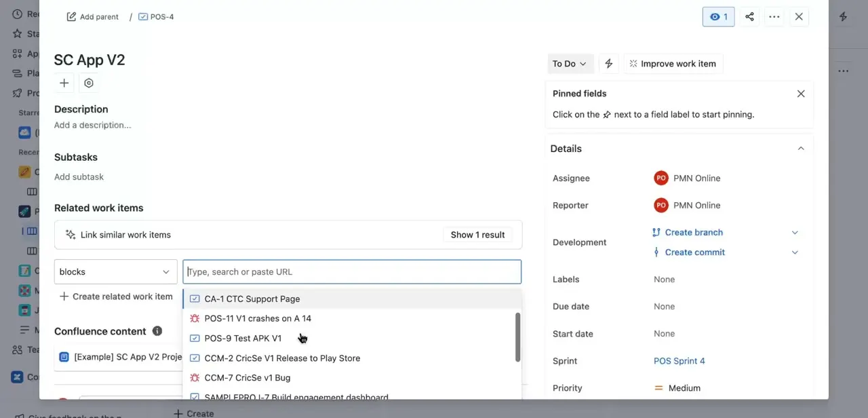868x418 pixels.
Task: Toggle the watch eye button
Action: [718, 17]
